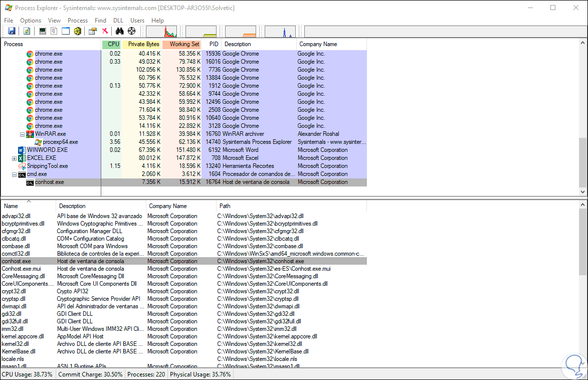Sort lower pane by Name column header
The width and height of the screenshot is (588, 380).
[x=28, y=206]
